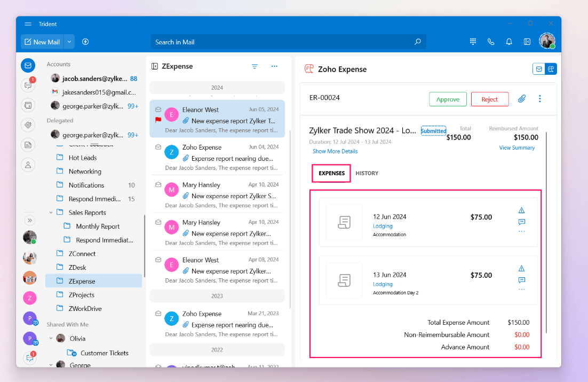Click warning icon on 12 Jun 2024 expense

click(x=522, y=211)
